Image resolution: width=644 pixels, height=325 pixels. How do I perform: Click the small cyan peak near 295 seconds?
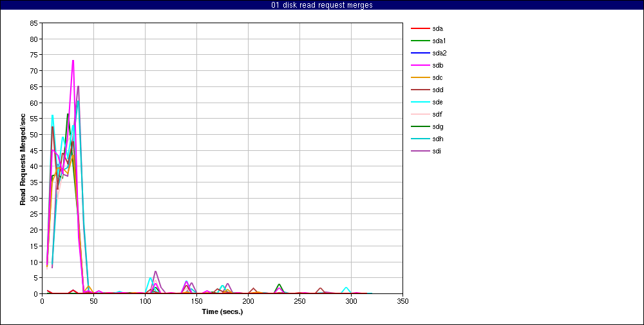click(346, 288)
